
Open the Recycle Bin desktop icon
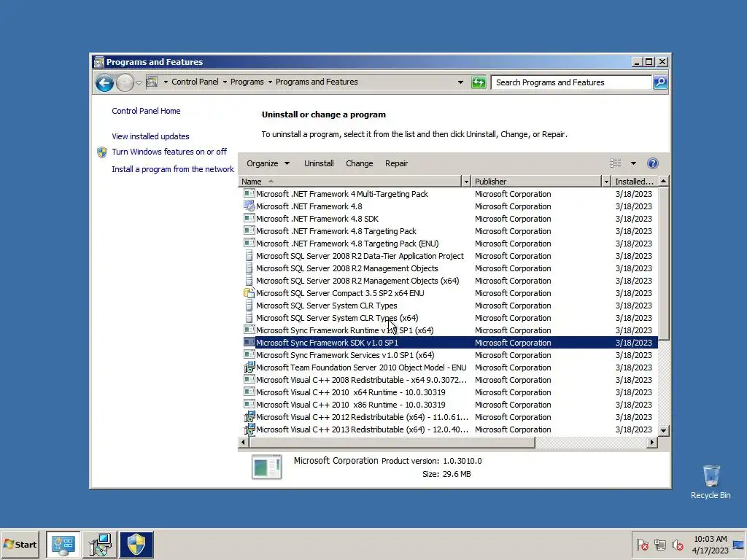tap(711, 482)
